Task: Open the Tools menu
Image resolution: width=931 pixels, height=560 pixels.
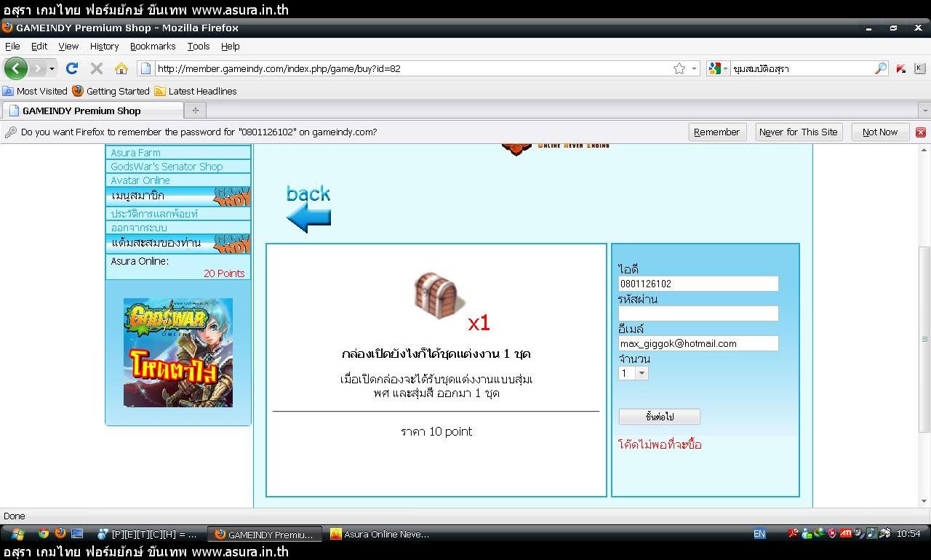Action: (x=199, y=46)
